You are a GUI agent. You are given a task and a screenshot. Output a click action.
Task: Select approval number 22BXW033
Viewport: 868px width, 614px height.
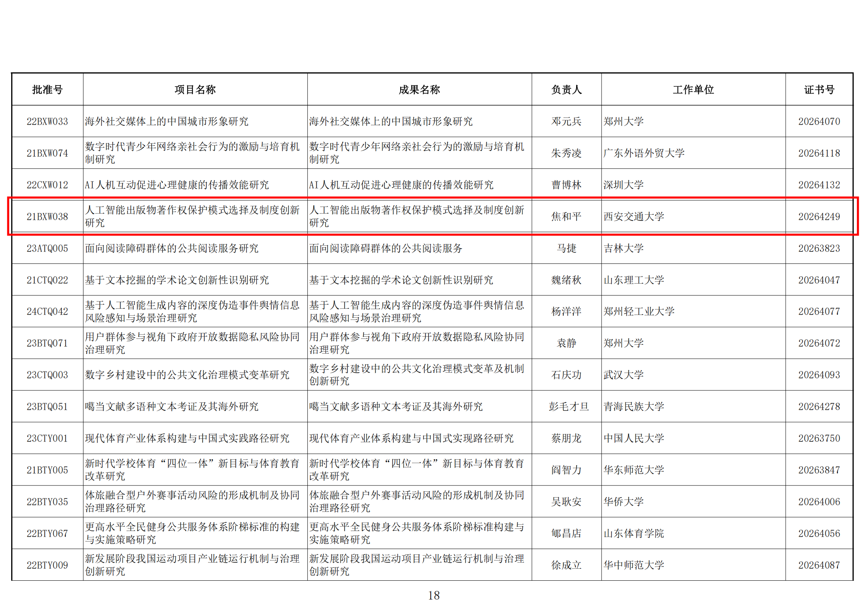[x=47, y=121]
